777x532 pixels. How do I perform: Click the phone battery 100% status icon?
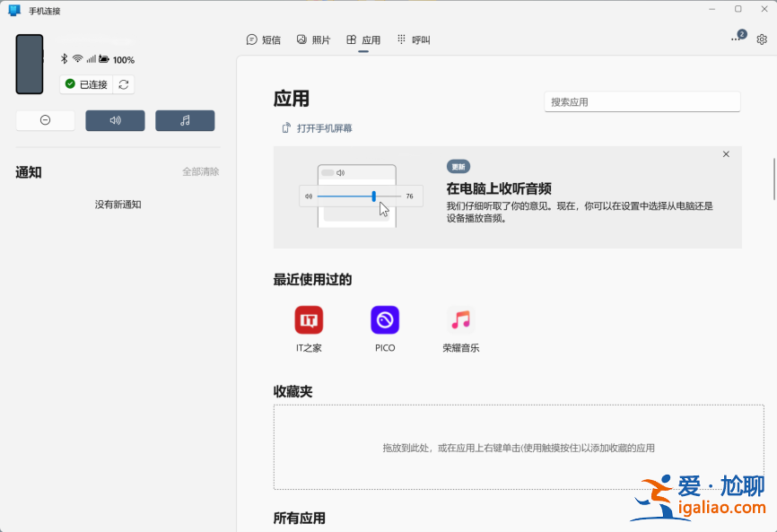[x=111, y=60]
